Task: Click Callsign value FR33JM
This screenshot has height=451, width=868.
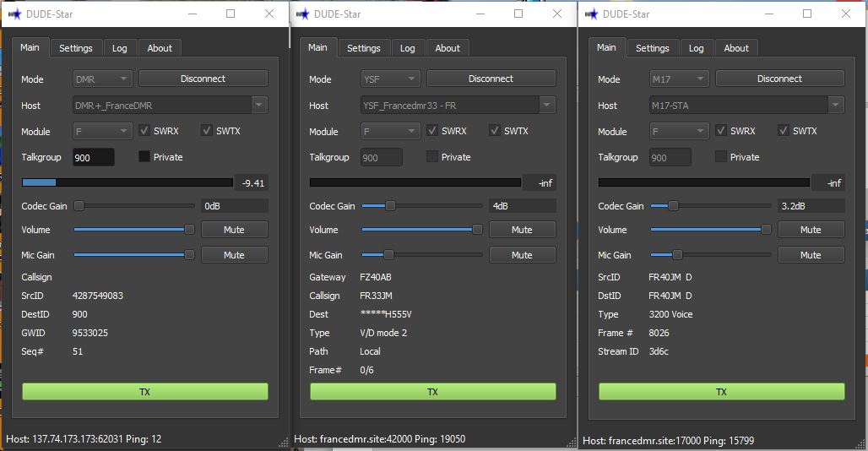Action: click(376, 296)
